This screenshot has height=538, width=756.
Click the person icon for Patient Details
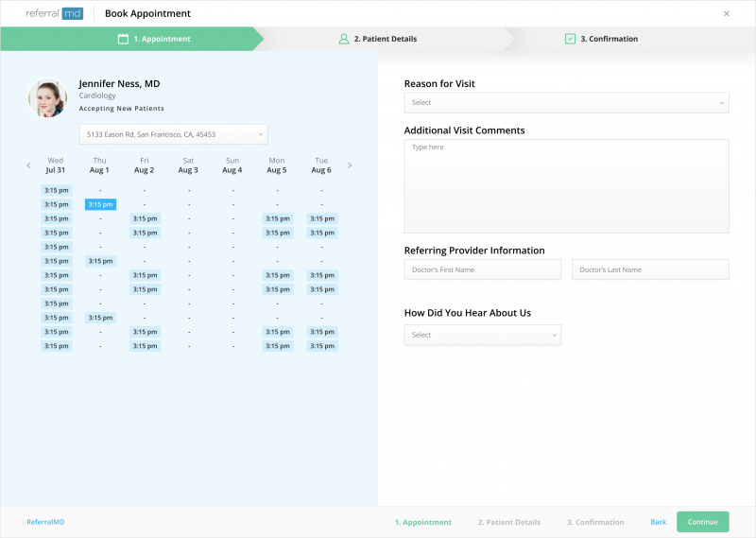tap(343, 39)
